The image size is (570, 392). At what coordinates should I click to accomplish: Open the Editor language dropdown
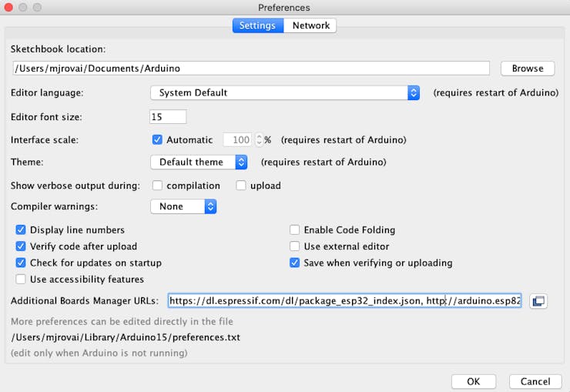pyautogui.click(x=285, y=92)
